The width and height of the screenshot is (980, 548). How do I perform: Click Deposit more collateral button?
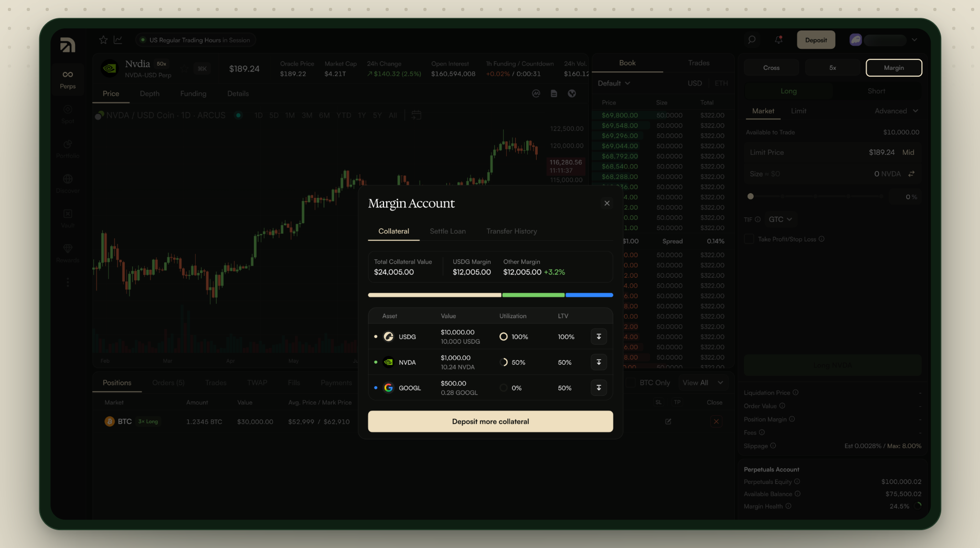(491, 421)
